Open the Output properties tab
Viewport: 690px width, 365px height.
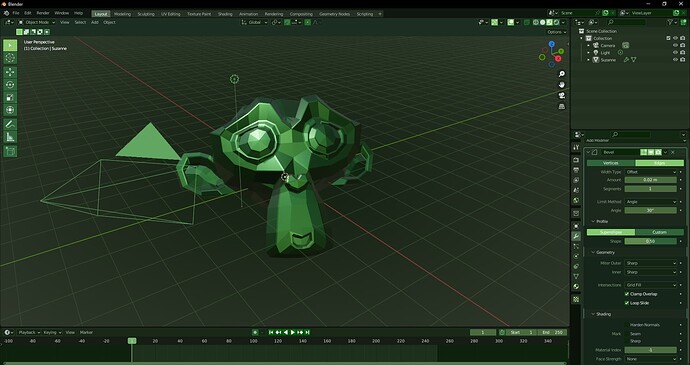[576, 170]
